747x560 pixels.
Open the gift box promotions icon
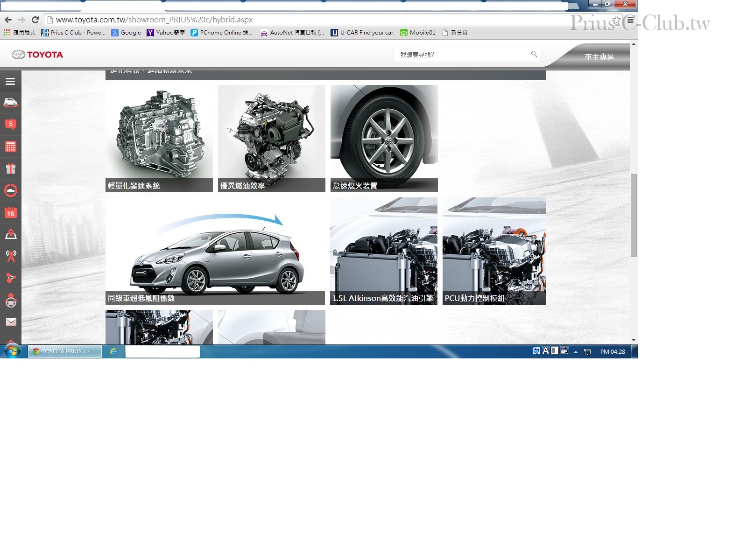tap(10, 168)
